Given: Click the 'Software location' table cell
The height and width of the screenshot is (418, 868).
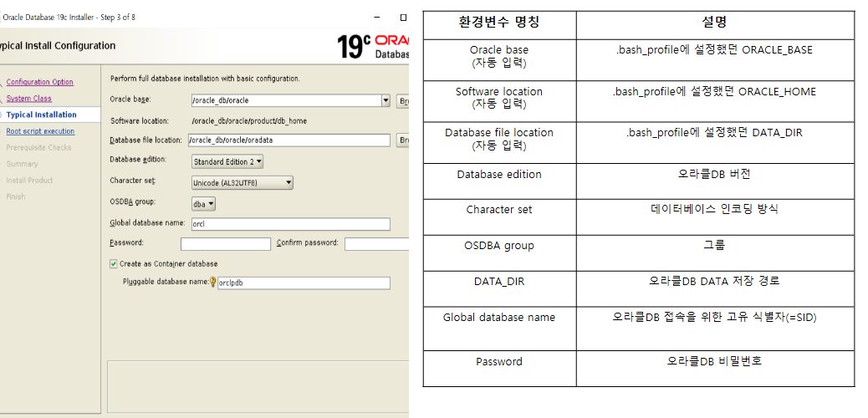Looking at the screenshot, I should click(499, 101).
